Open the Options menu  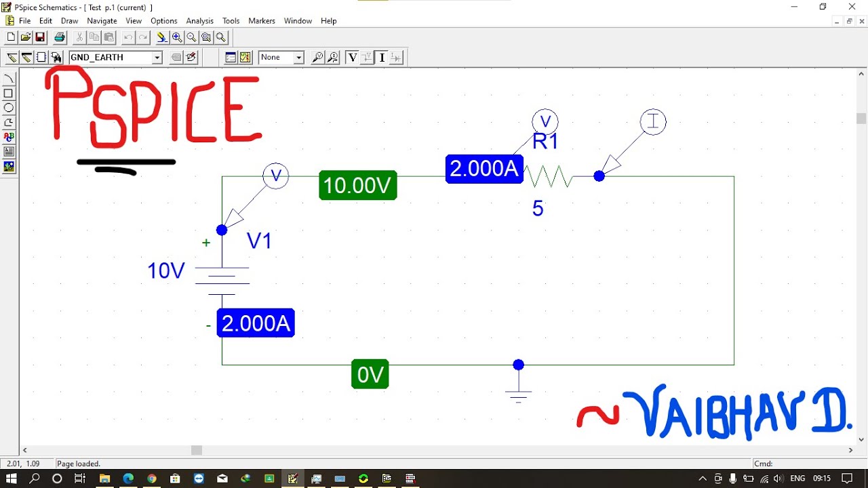point(163,21)
